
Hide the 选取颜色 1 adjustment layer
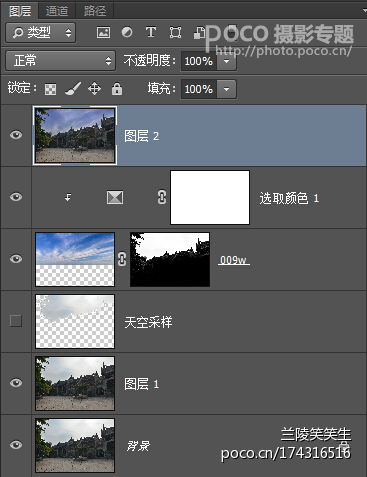pos(16,197)
